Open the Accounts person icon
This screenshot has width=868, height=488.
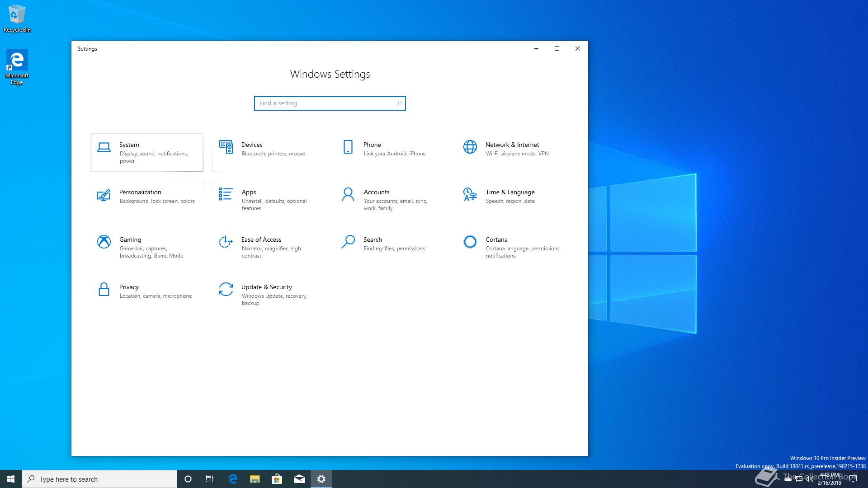pyautogui.click(x=348, y=194)
